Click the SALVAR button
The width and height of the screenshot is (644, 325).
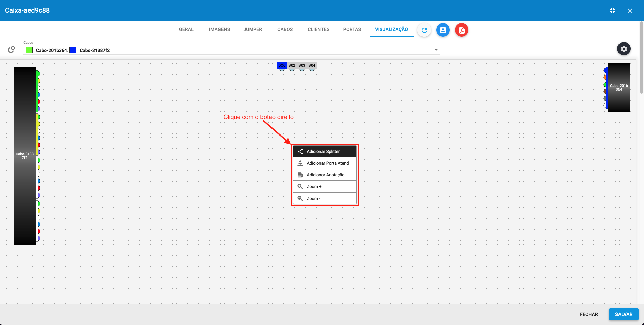tap(624, 314)
